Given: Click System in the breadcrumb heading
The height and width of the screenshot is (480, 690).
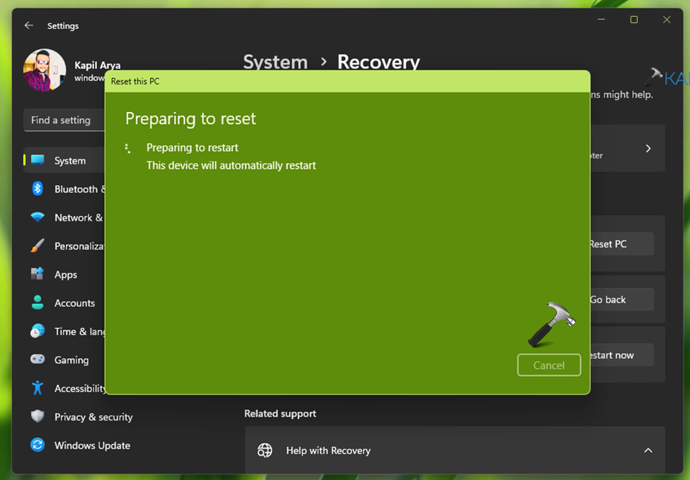Looking at the screenshot, I should [x=275, y=62].
